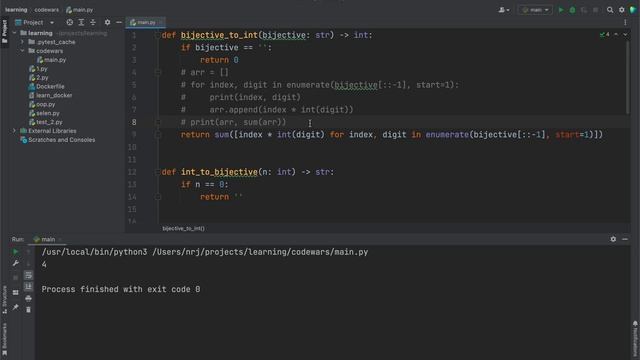Click learning breadcrumb in navigation bar
Image resolution: width=640 pixels, height=360 pixels.
[16, 10]
